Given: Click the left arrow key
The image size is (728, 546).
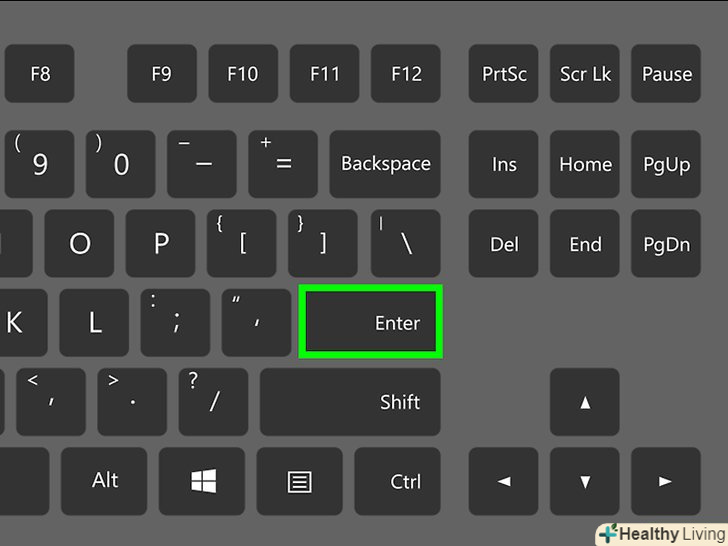Looking at the screenshot, I should pyautogui.click(x=504, y=481).
